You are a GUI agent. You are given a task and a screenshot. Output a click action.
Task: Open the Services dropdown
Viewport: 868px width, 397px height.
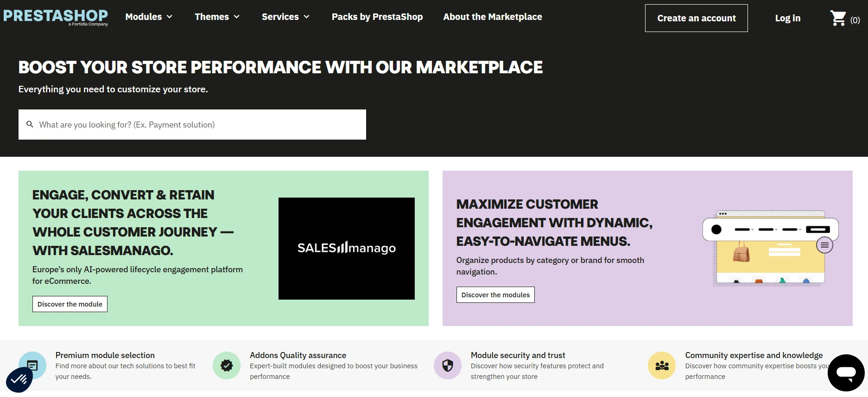point(285,16)
